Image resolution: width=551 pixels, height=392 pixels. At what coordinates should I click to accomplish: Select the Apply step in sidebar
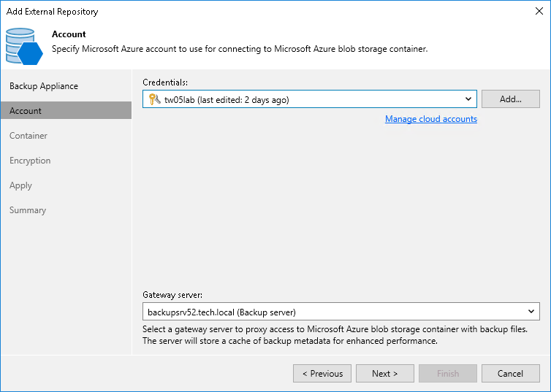20,185
